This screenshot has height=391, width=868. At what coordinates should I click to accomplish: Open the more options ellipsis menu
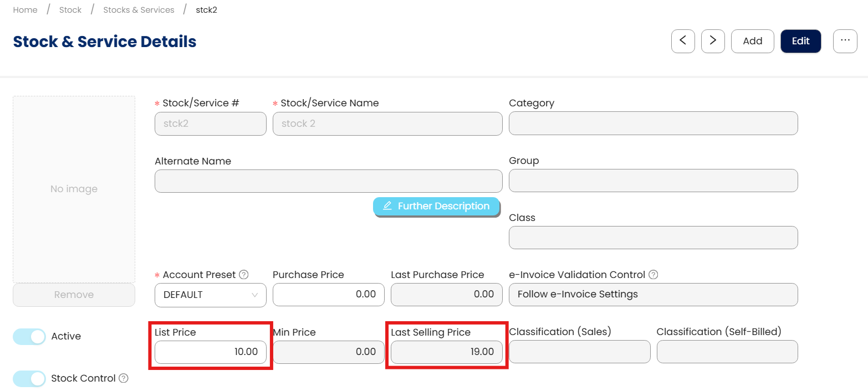tap(845, 41)
